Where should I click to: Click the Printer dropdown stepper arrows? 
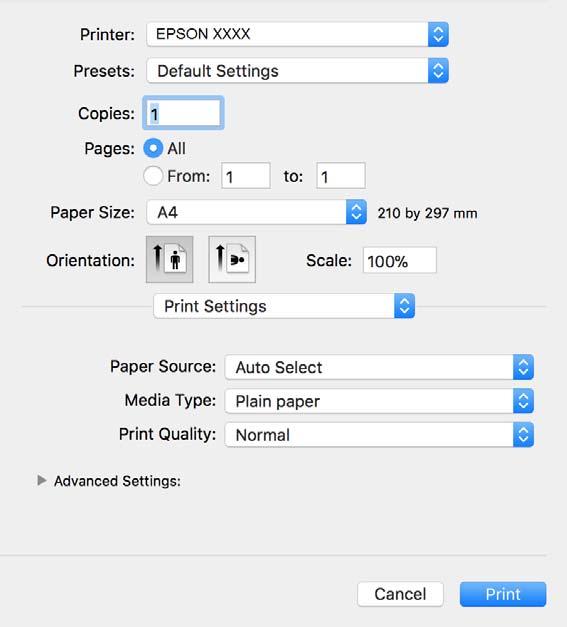(x=438, y=34)
